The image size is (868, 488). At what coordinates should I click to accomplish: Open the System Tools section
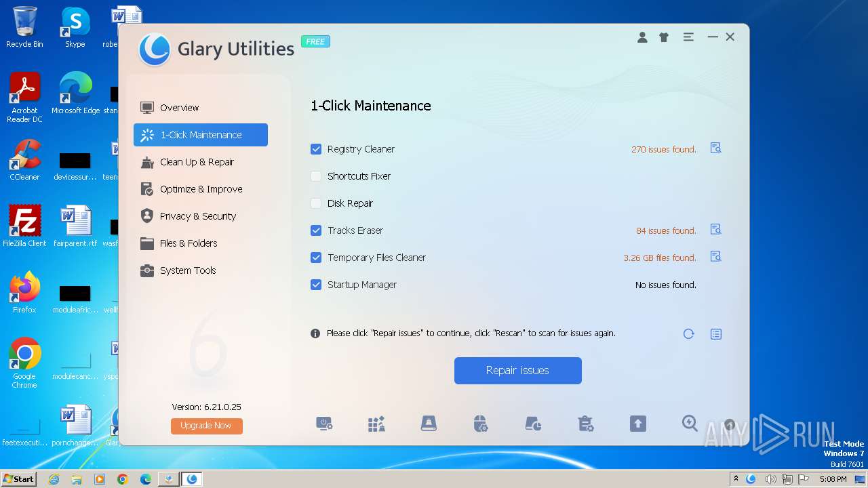201,270
